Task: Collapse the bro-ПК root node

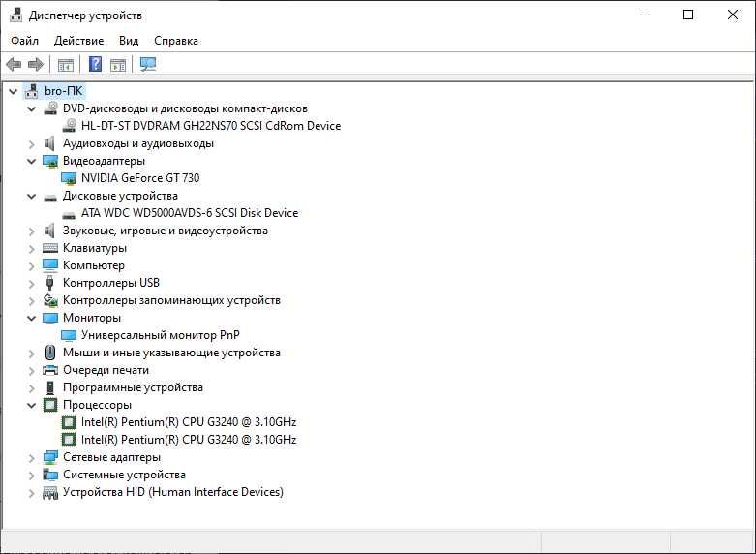Action: click(13, 91)
